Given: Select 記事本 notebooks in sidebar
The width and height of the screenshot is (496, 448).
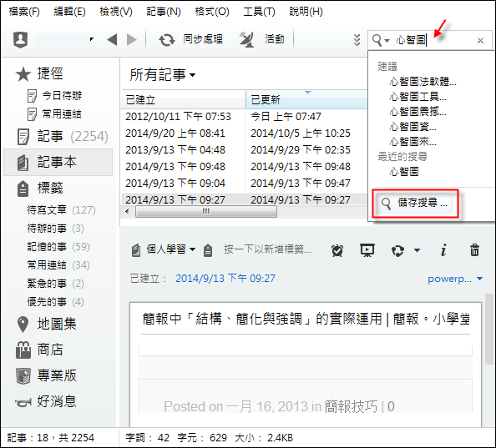Looking at the screenshot, I should point(58,162).
